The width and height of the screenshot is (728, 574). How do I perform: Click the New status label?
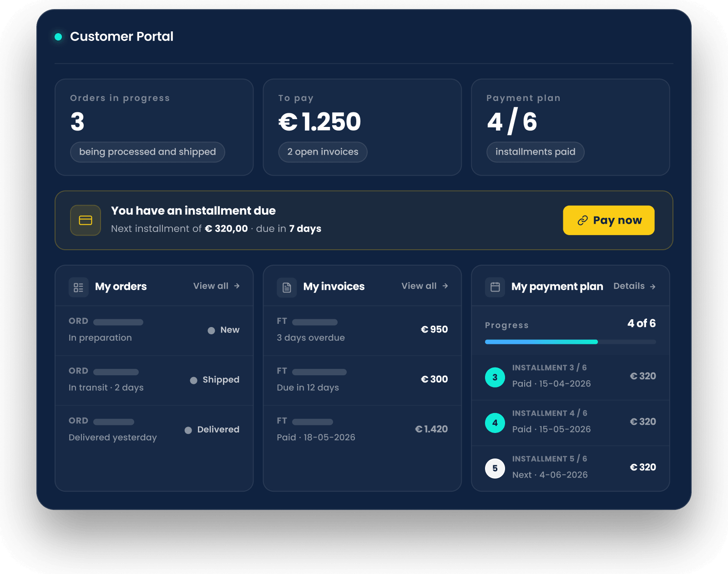pos(230,330)
